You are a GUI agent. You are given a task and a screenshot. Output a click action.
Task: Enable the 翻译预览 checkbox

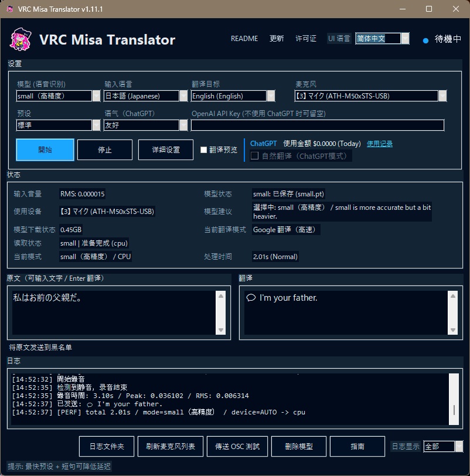[203, 149]
